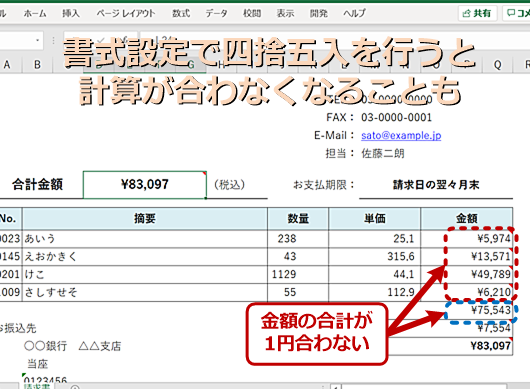Select column A header

coord(7,64)
